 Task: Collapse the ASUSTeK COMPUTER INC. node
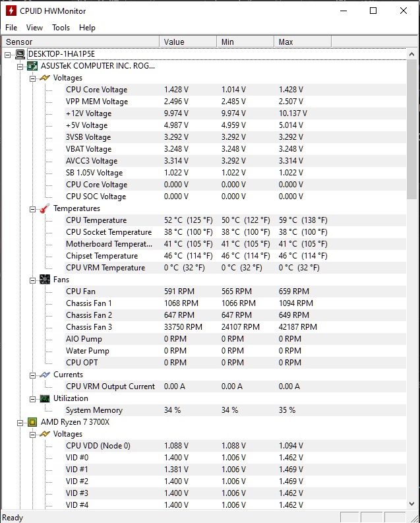click(x=20, y=67)
